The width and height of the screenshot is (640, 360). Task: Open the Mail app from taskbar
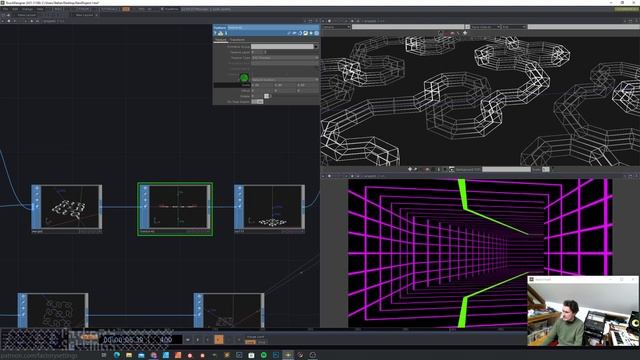141,355
